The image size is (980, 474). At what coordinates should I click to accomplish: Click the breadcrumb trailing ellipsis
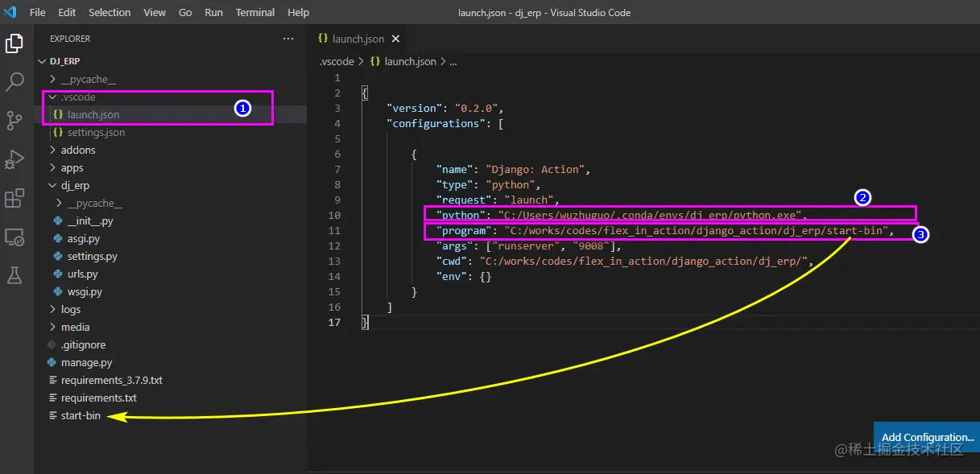tap(453, 61)
